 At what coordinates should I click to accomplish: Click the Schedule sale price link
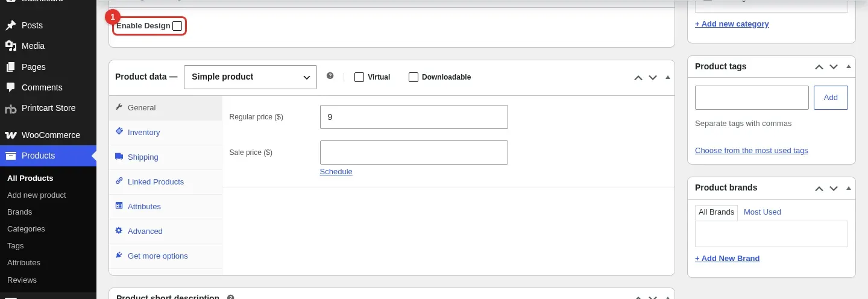336,172
